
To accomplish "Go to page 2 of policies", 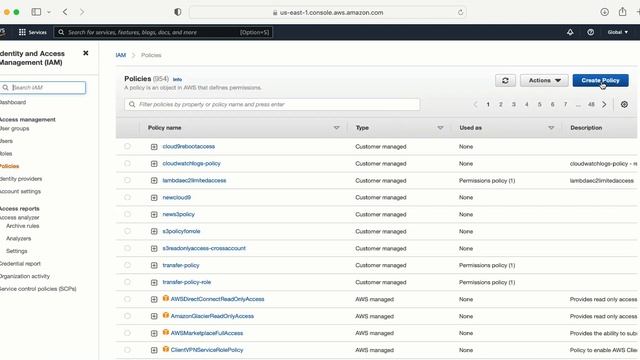I will pyautogui.click(x=500, y=104).
